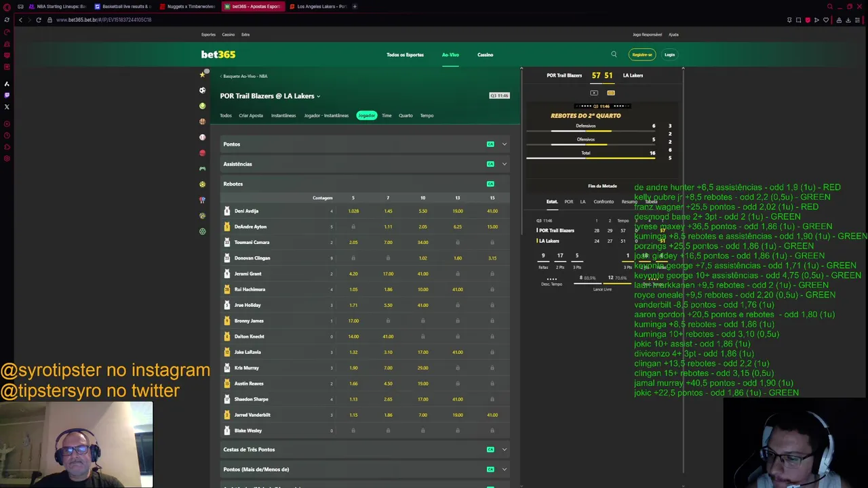The height and width of the screenshot is (488, 868).
Task: Open the Estat. scoreboard tab
Action: coord(552,201)
